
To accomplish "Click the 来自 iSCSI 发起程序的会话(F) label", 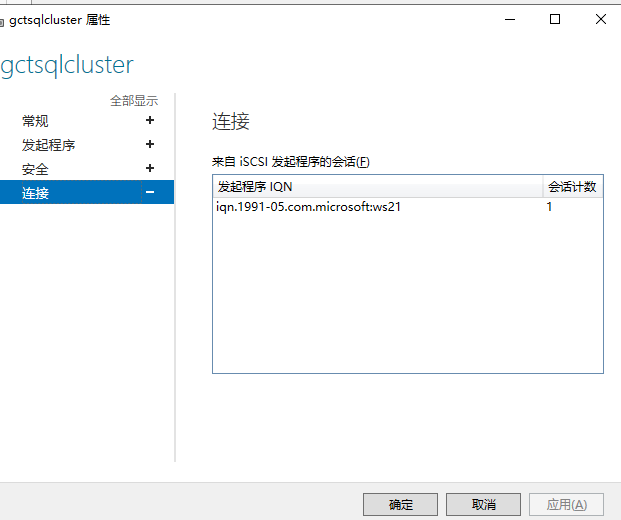I will point(291,162).
